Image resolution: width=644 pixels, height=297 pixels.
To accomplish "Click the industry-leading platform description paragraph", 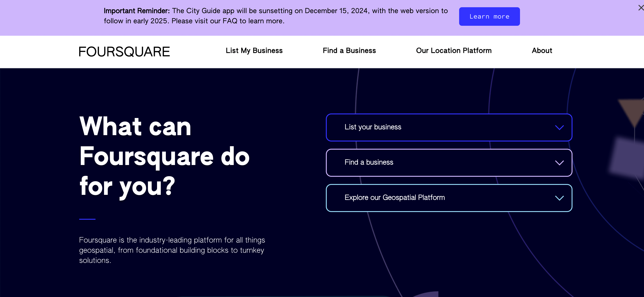I will click(x=172, y=250).
